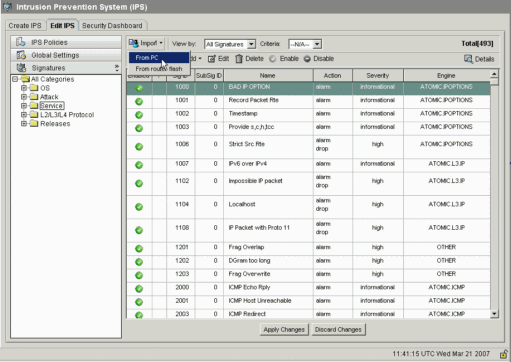Select the 'Localhost' signature name
The image size is (511, 362).
[242, 204]
